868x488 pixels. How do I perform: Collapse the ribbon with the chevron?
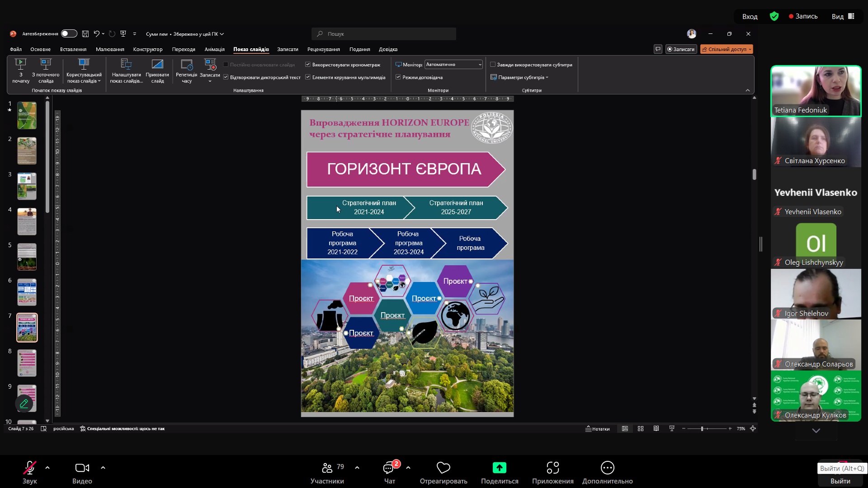tap(748, 90)
